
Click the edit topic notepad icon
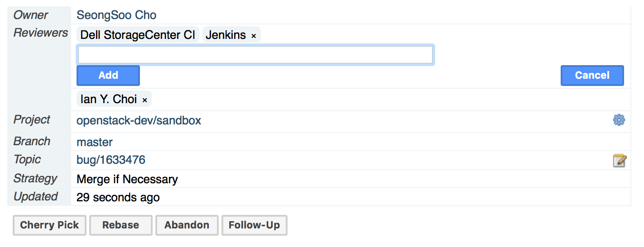620,160
